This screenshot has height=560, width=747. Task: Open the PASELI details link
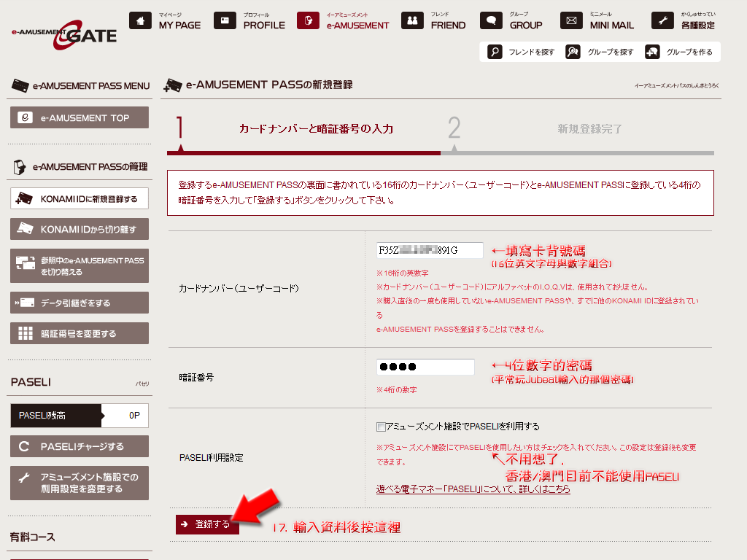(x=473, y=489)
